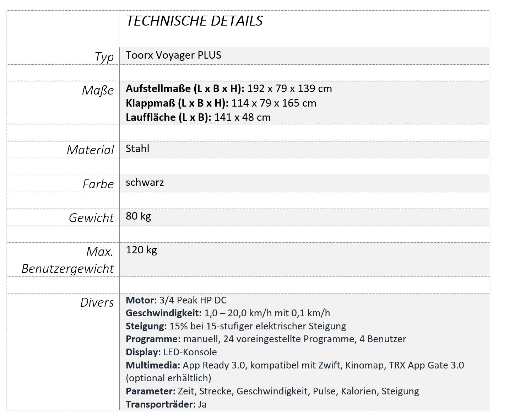Viewport: 509px width, 420px height.
Task: Click the Gewicht row label
Action: (x=91, y=218)
